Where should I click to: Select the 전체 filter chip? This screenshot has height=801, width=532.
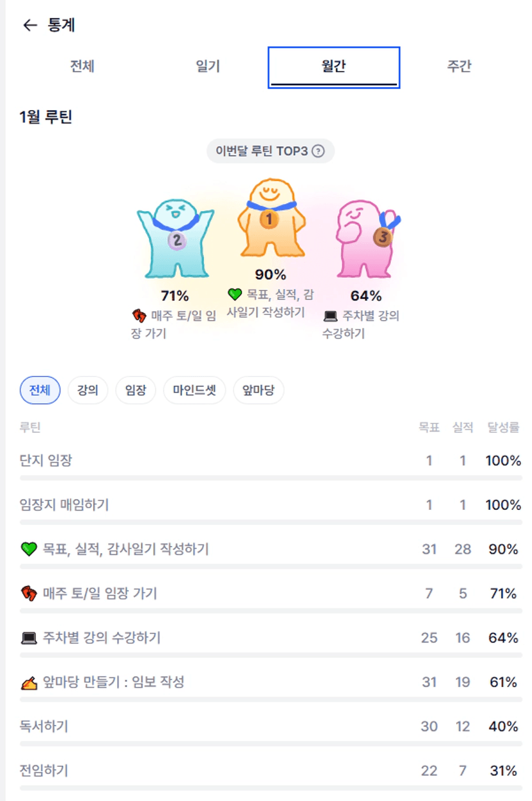[40, 390]
